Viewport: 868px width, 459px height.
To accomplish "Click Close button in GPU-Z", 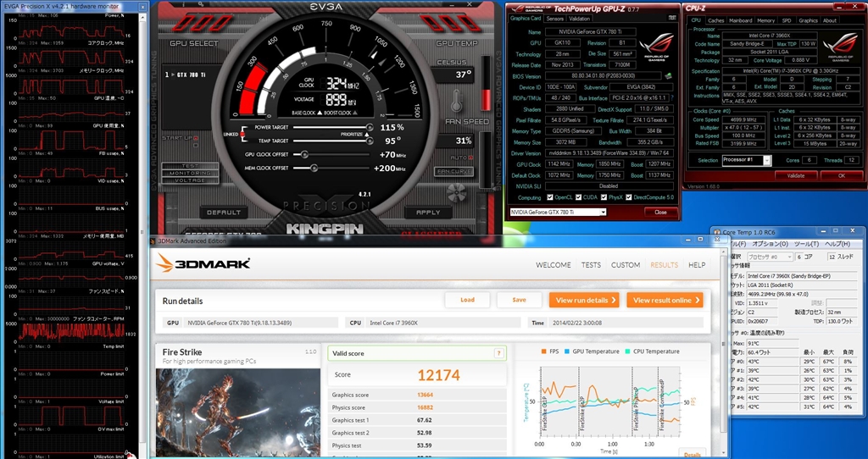I will point(660,212).
